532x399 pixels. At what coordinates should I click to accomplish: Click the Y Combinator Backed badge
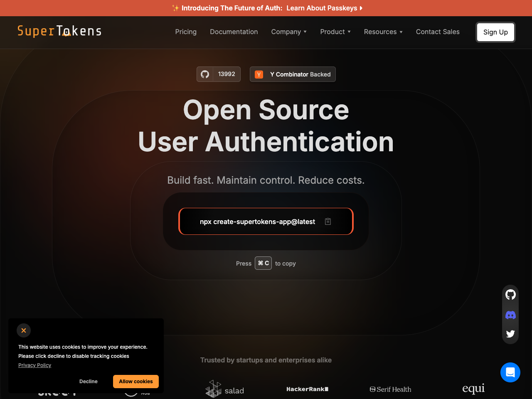point(293,74)
